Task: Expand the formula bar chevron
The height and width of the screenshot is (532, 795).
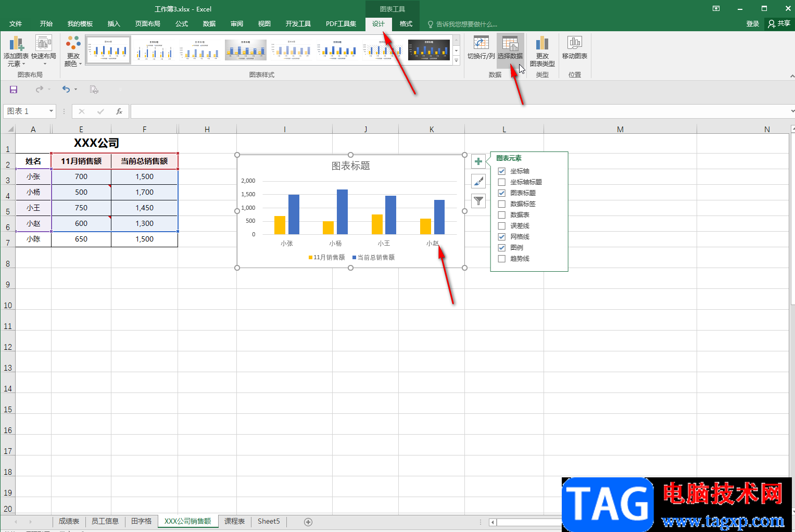Action: coord(792,111)
